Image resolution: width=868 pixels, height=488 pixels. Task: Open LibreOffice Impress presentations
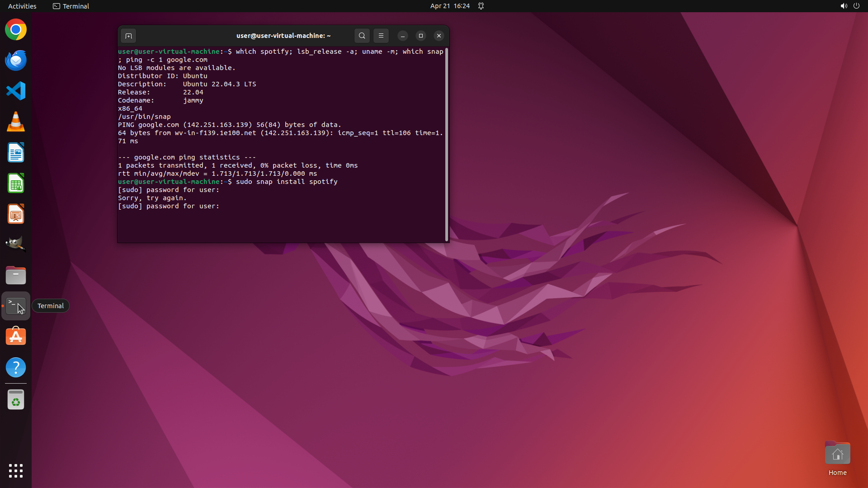pyautogui.click(x=16, y=214)
